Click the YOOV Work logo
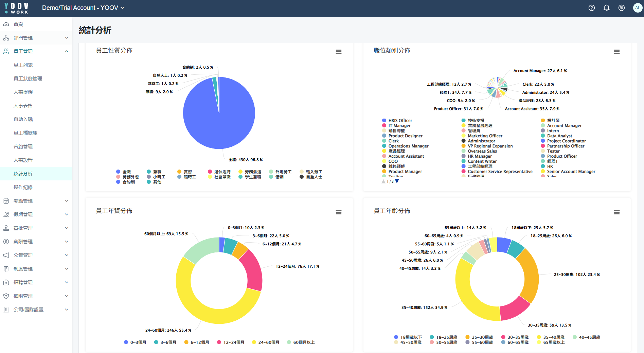Image resolution: width=644 pixels, height=353 pixels. (x=16, y=8)
